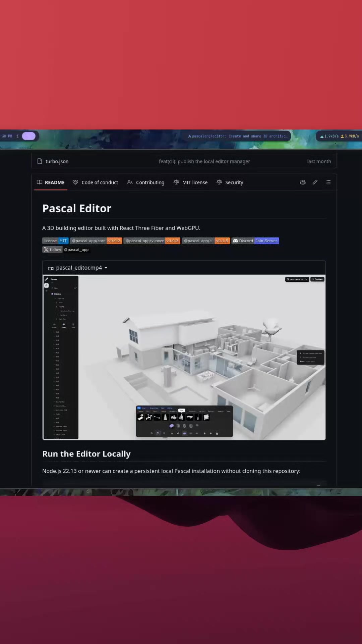The width and height of the screenshot is (362, 644).
Task: Click the window title 'pascalorg/editor' in top bar
Action: pos(238,136)
